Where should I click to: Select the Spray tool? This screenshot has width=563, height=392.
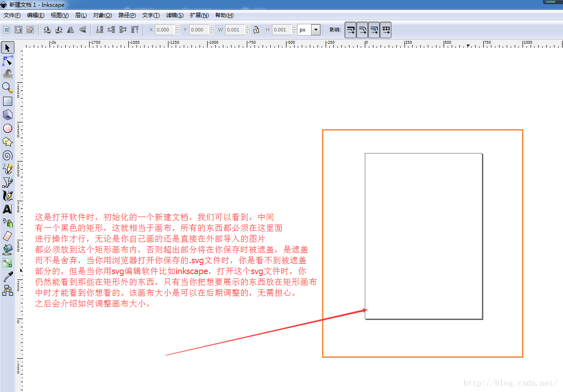(x=8, y=223)
